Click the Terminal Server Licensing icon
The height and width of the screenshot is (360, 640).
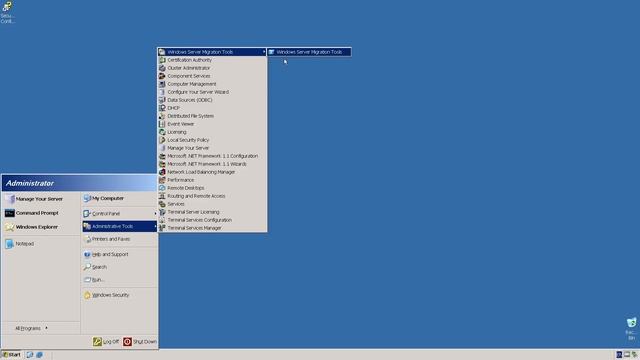[162, 212]
